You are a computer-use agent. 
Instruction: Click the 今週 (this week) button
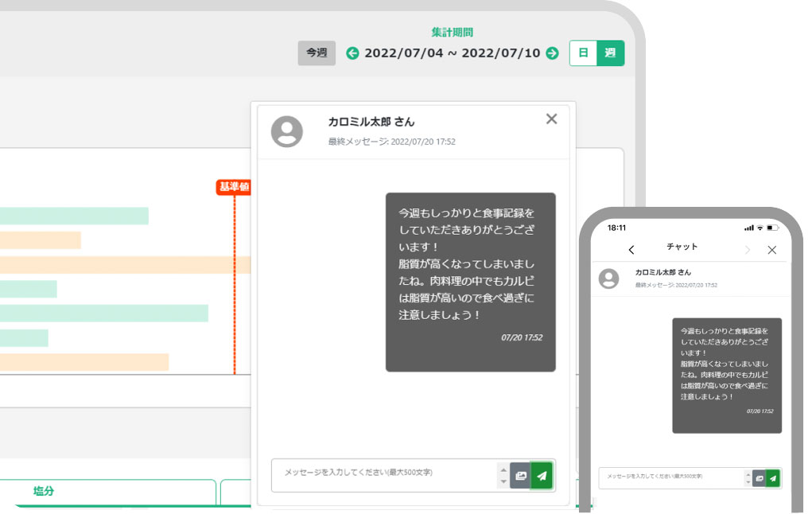[317, 53]
